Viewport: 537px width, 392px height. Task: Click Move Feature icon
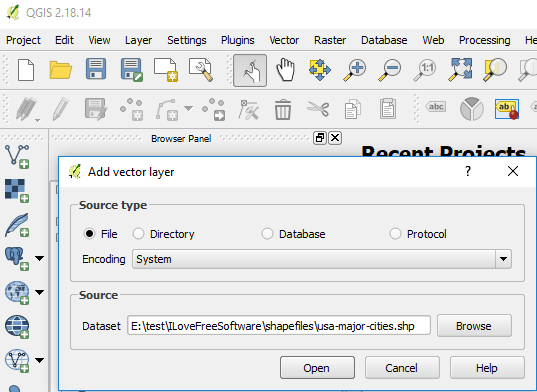point(214,109)
